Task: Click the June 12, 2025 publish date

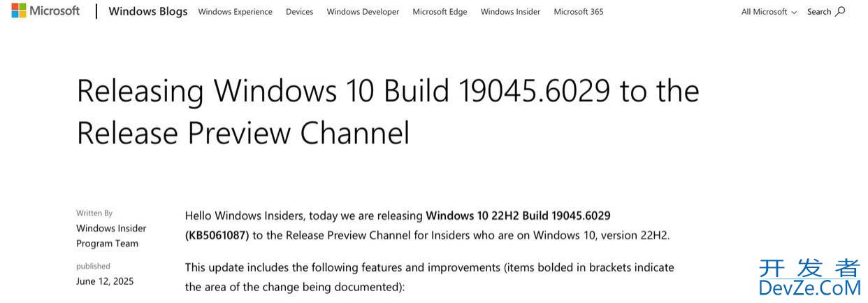Action: 105,281
